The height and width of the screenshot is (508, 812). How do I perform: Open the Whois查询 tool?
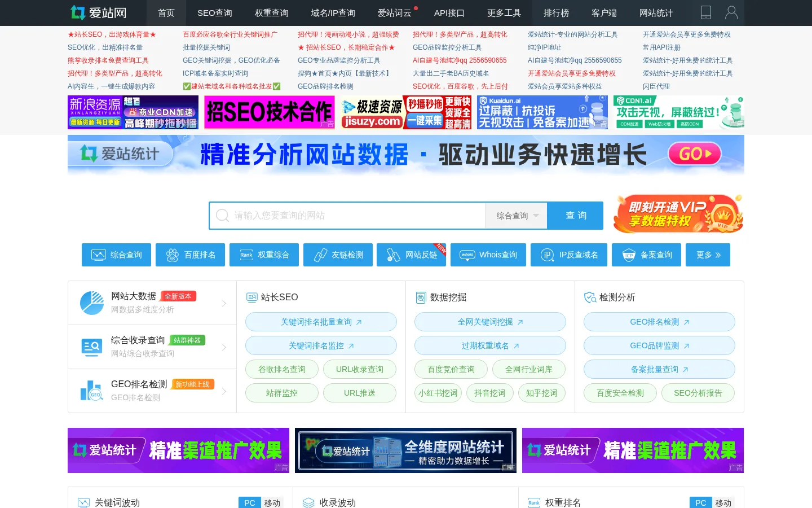point(488,255)
